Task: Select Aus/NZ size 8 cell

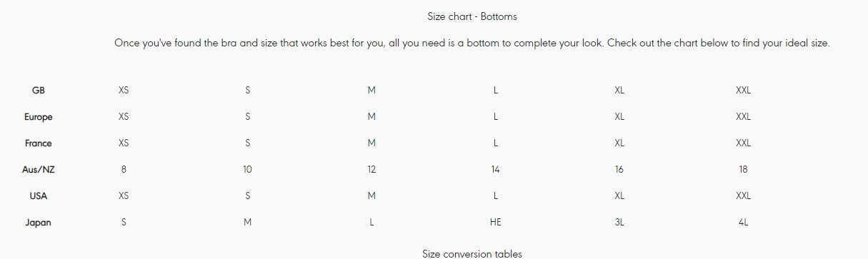Action: point(124,170)
